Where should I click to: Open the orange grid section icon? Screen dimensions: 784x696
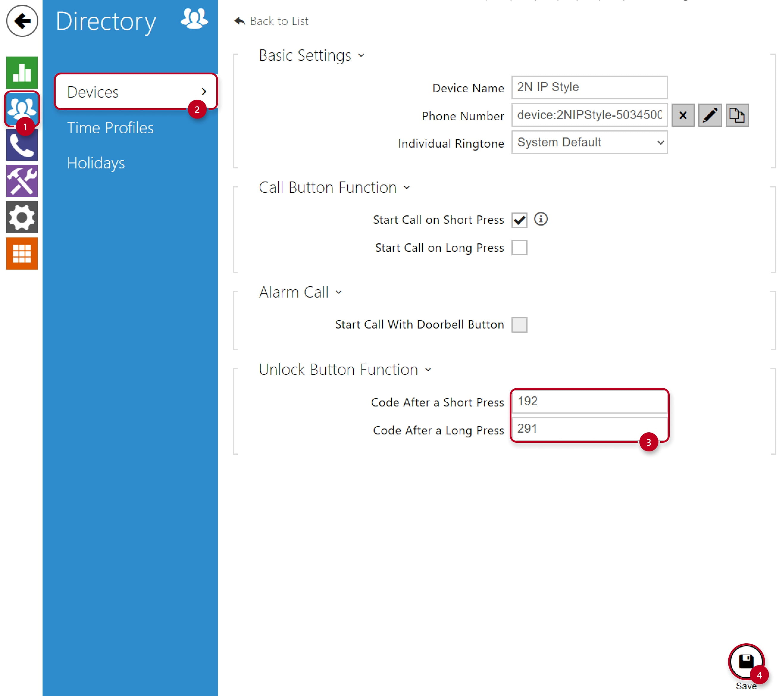point(22,253)
